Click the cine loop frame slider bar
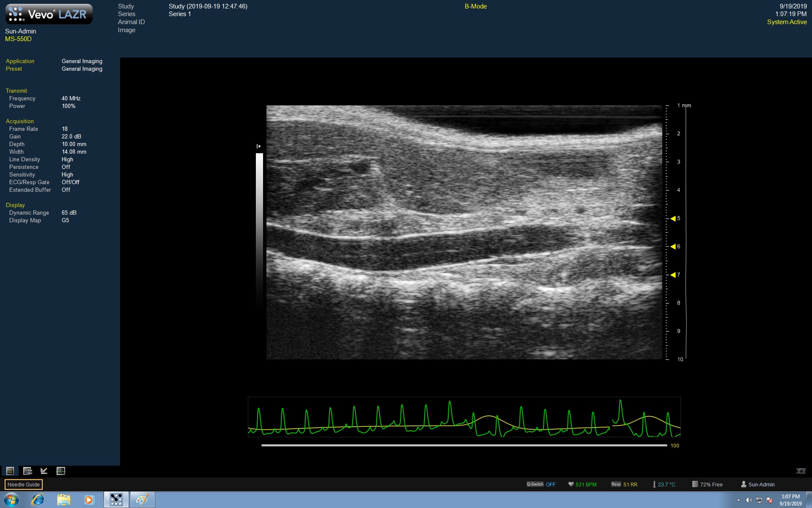 pyautogui.click(x=464, y=445)
